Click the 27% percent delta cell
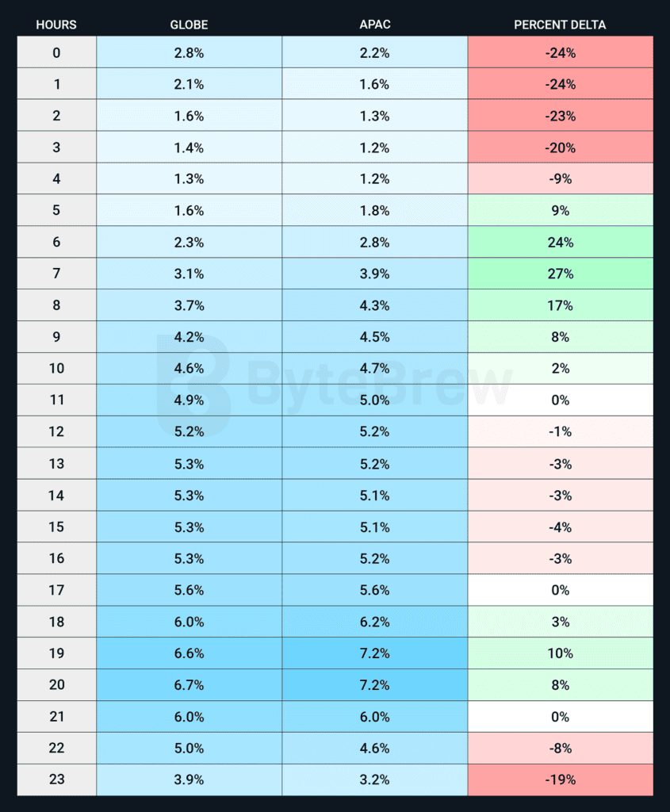Screen dimensions: 670x812 tap(560, 274)
